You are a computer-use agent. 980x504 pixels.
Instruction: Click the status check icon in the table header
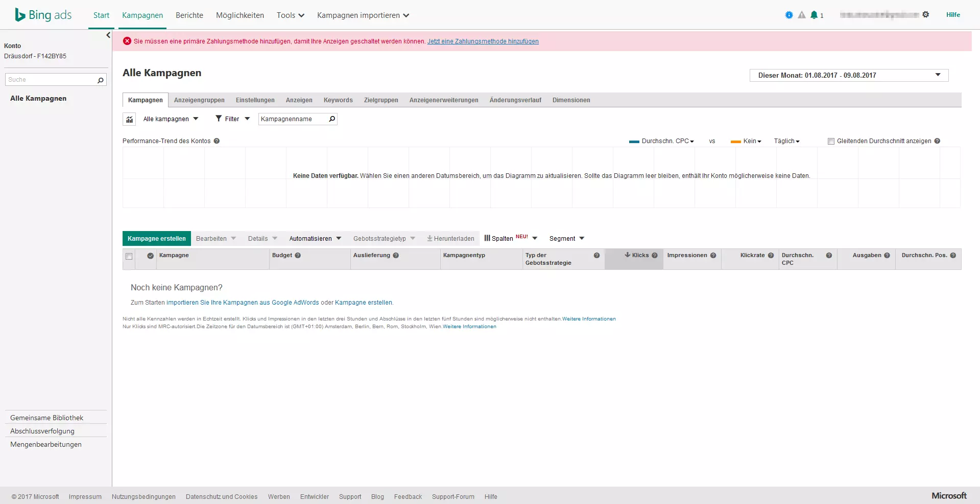[150, 256]
